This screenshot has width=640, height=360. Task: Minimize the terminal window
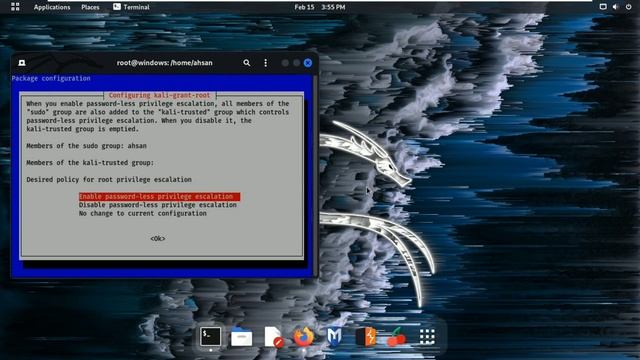[285, 63]
